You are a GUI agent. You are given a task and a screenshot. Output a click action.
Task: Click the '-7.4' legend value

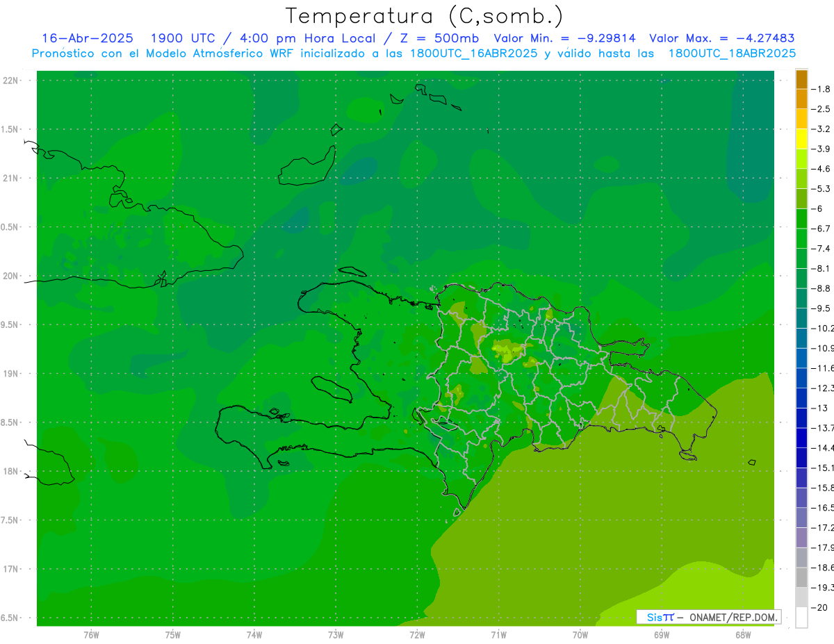(821, 249)
